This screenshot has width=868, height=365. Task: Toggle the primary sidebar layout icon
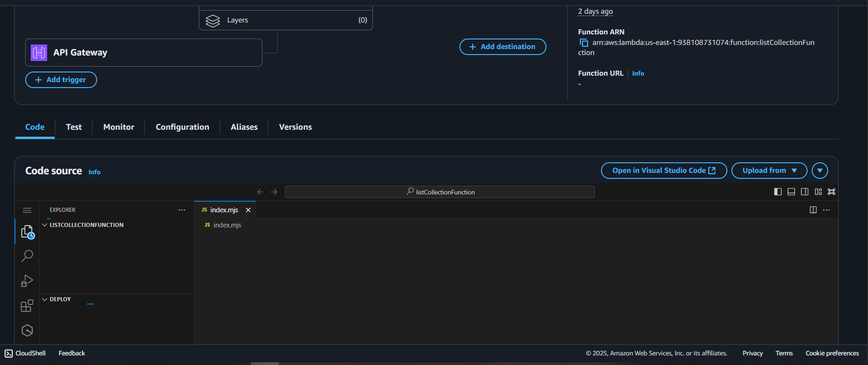click(x=778, y=192)
